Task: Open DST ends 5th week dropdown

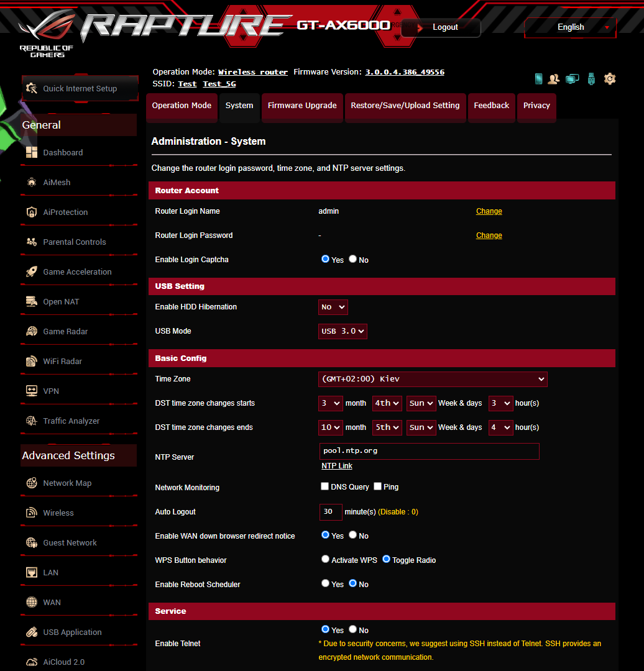Action: coord(387,427)
